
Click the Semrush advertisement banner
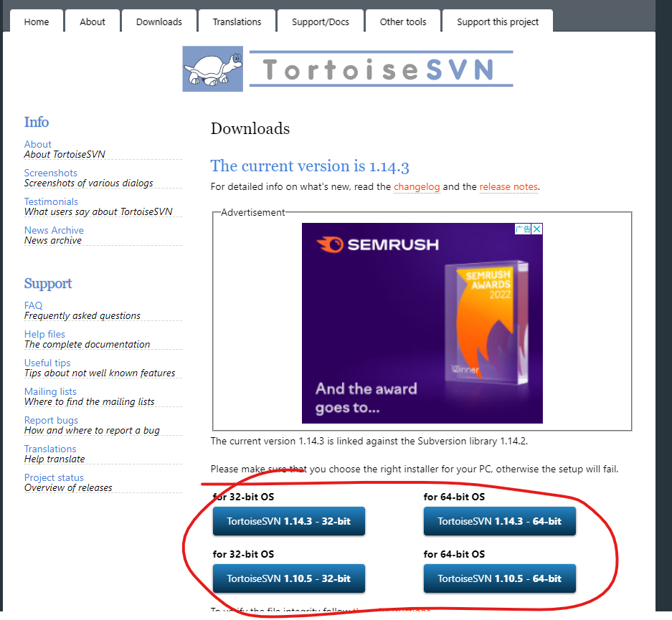[x=422, y=323]
